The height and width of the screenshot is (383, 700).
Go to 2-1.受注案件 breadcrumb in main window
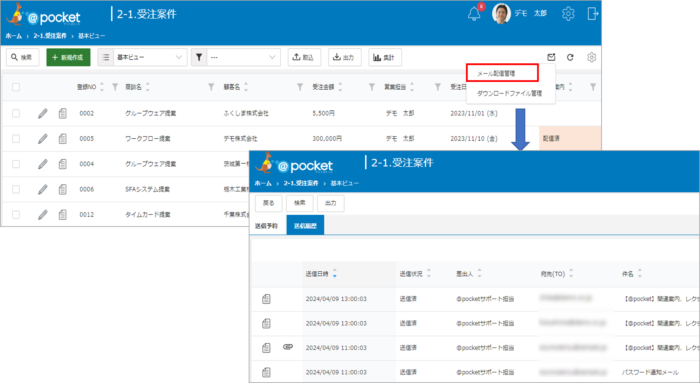[x=50, y=36]
